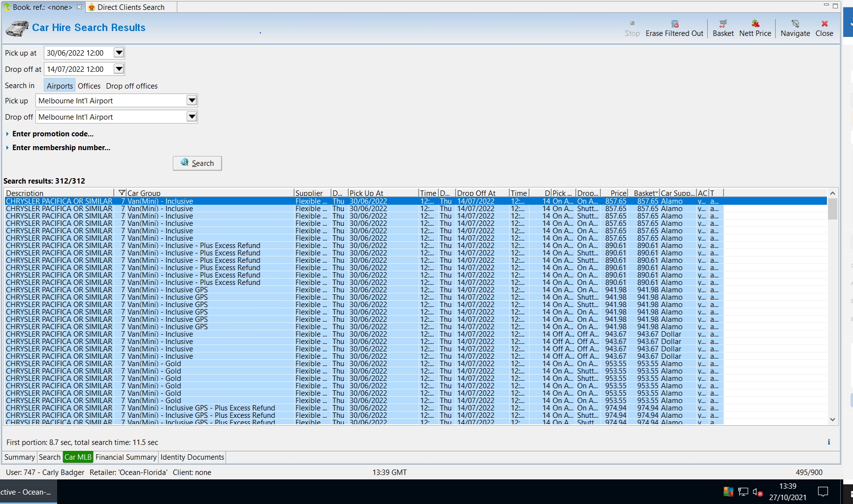
Task: Click the Search button
Action: coord(197,163)
